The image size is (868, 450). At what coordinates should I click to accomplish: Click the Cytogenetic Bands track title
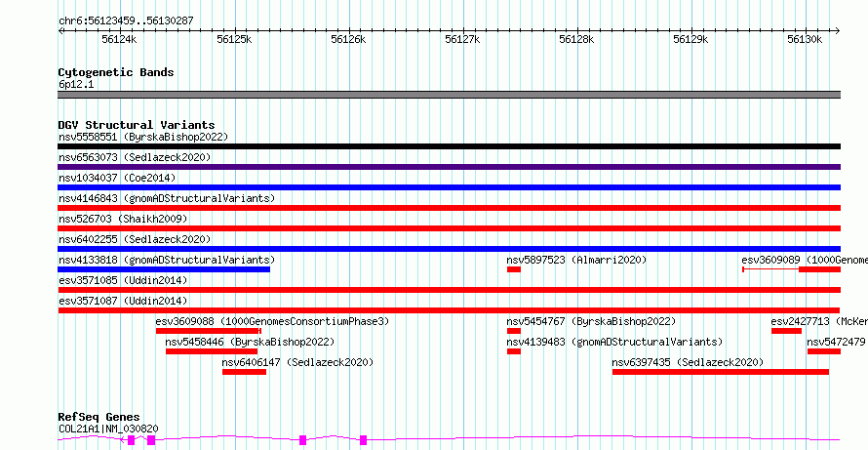[116, 72]
